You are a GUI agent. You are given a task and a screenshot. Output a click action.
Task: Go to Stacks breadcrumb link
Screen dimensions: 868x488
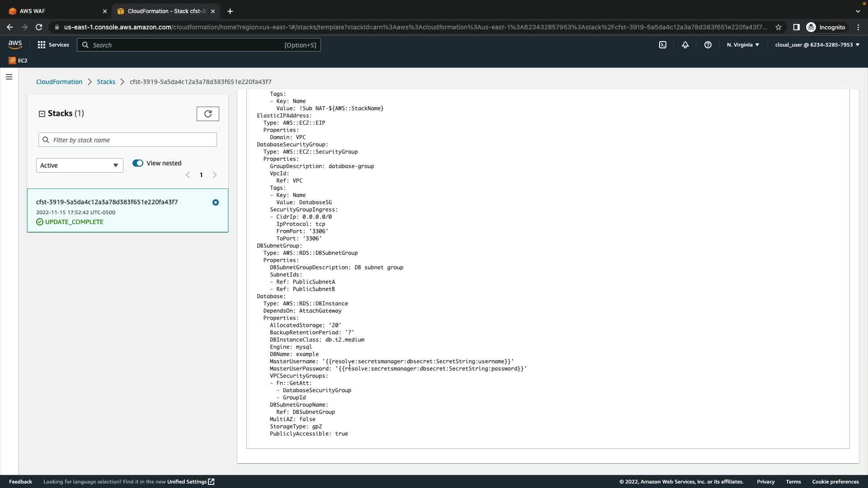(106, 82)
